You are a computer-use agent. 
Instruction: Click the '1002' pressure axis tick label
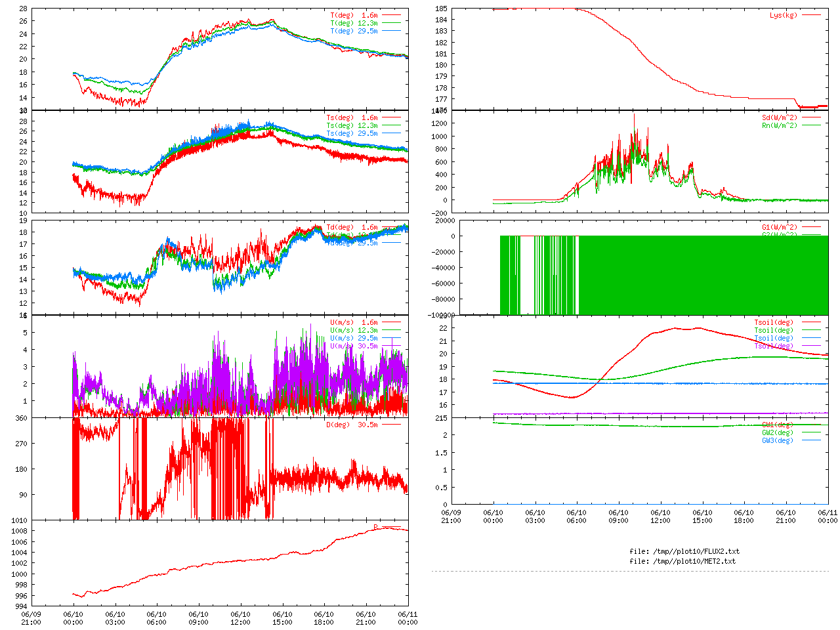tap(19, 563)
